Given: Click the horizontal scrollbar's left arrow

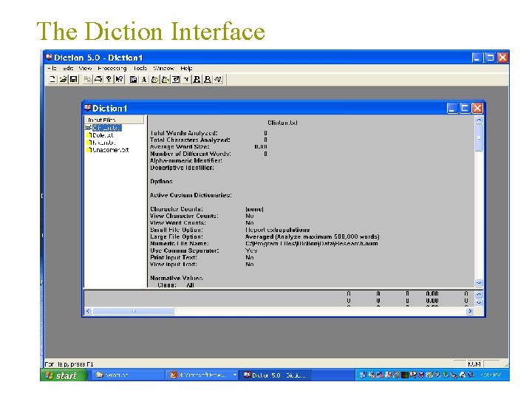Looking at the screenshot, I should pyautogui.click(x=88, y=311).
